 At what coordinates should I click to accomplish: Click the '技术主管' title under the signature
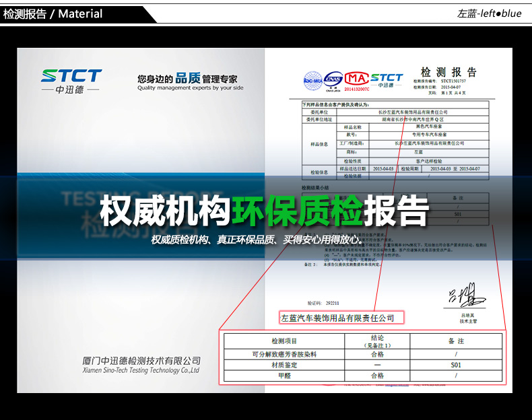coord(469,321)
